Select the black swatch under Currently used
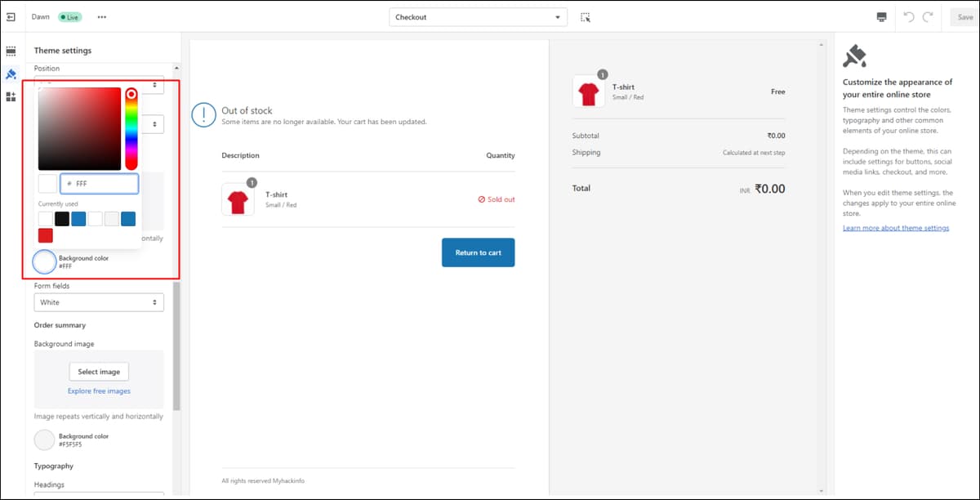The height and width of the screenshot is (500, 980). coord(62,218)
